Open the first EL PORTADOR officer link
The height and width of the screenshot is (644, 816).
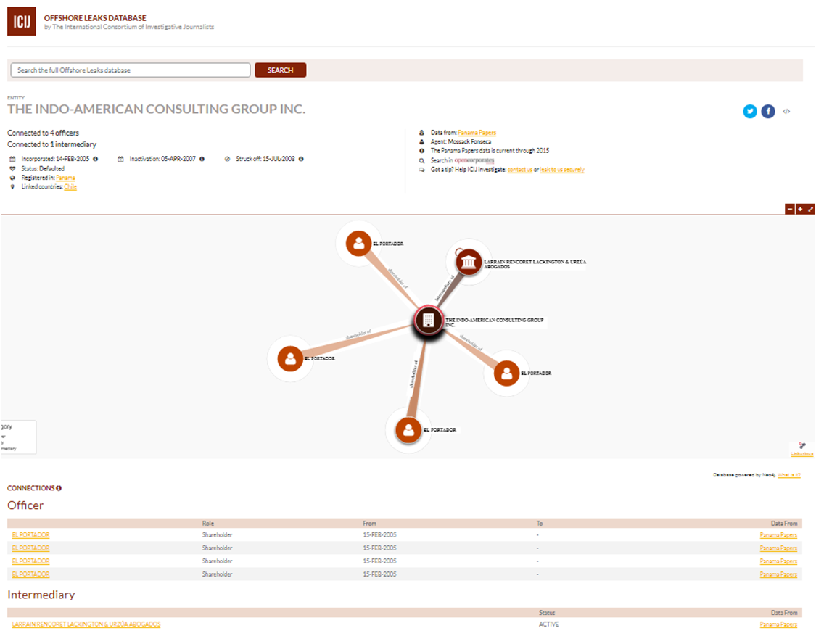tap(30, 534)
